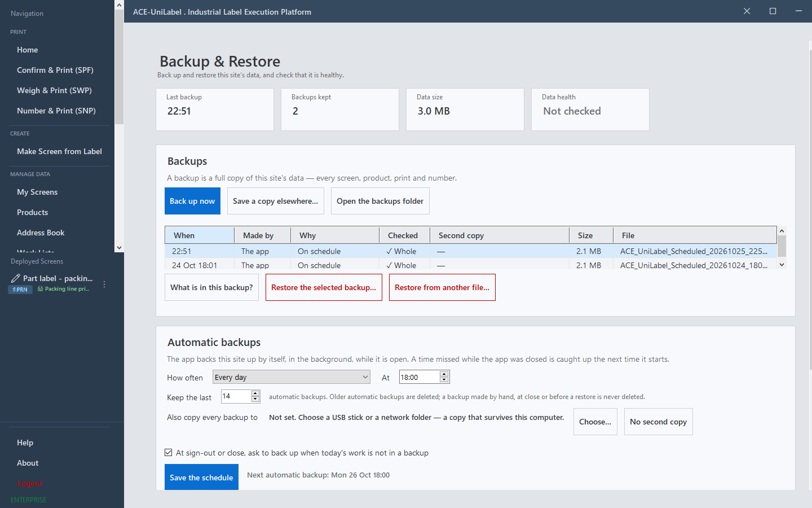This screenshot has height=508, width=812.
Task: Open the About page
Action: click(28, 463)
